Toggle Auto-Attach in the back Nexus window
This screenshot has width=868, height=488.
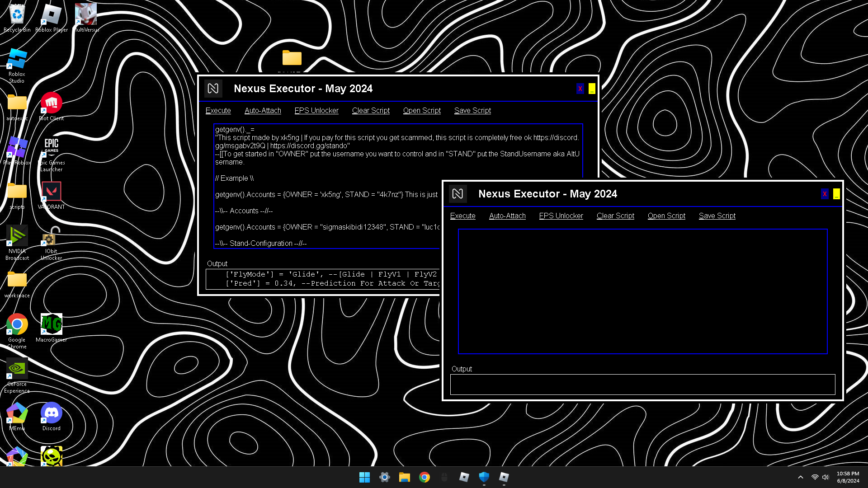coord(263,111)
